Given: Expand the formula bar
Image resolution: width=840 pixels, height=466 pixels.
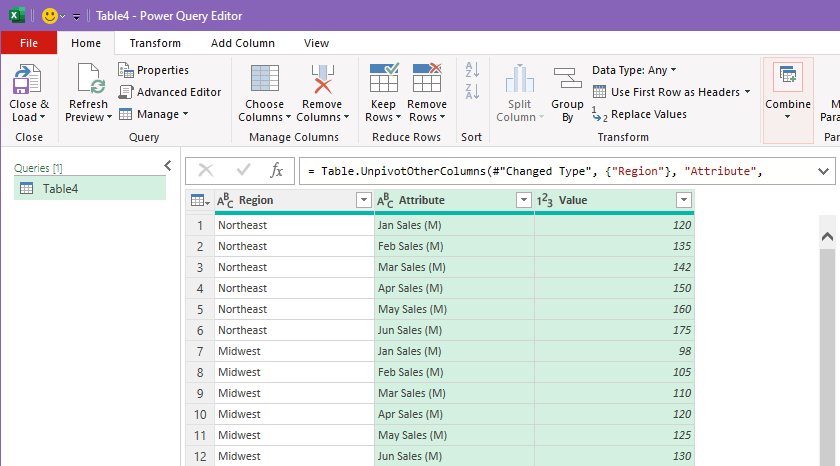Looking at the screenshot, I should [x=823, y=171].
